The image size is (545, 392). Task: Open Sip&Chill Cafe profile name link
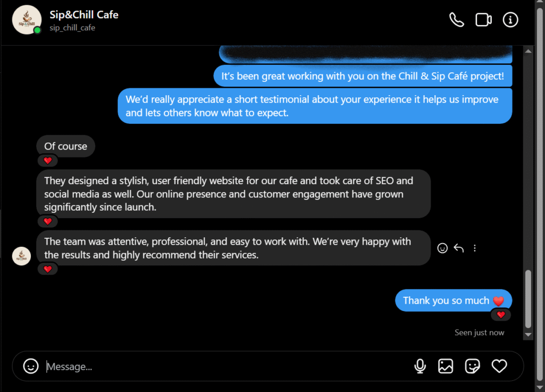[84, 15]
